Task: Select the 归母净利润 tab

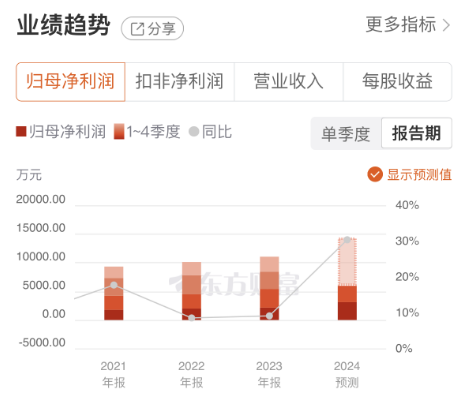Action: pyautogui.click(x=71, y=82)
